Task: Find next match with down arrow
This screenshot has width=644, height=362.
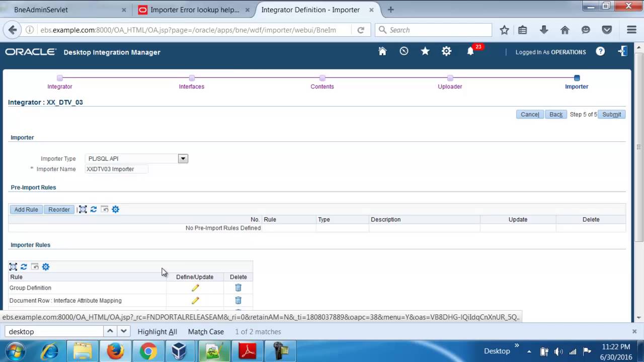Action: [x=123, y=331]
